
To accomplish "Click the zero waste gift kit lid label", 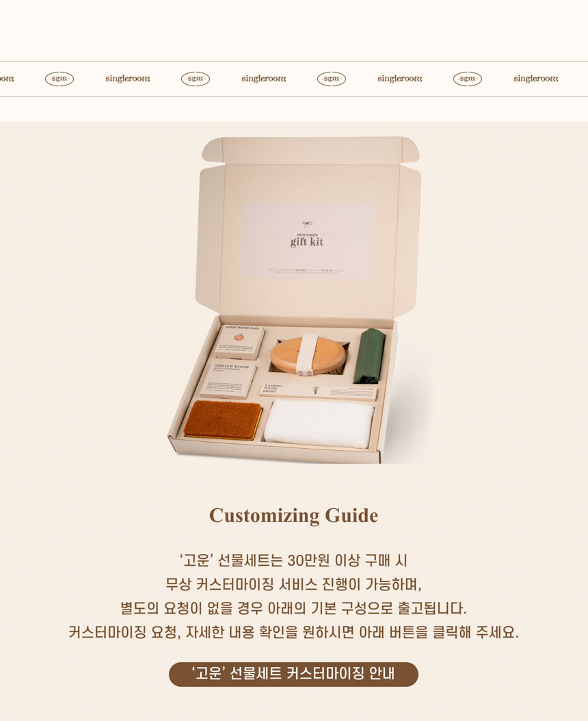I will tap(308, 240).
